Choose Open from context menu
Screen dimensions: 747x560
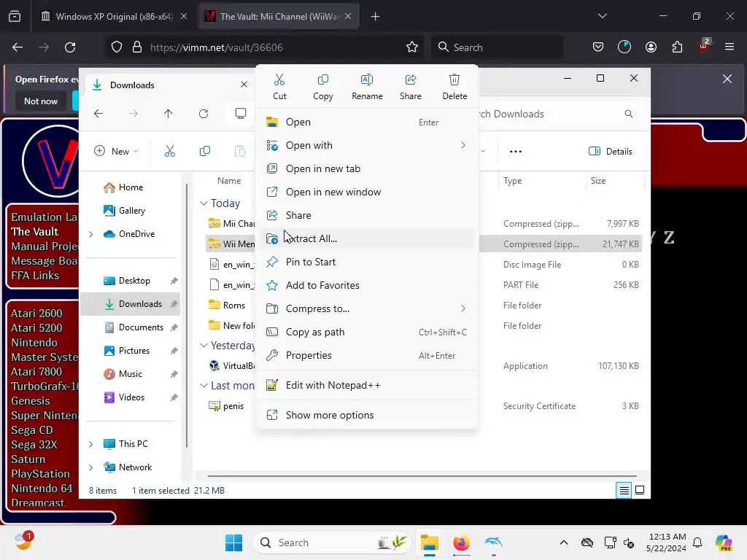point(367,122)
